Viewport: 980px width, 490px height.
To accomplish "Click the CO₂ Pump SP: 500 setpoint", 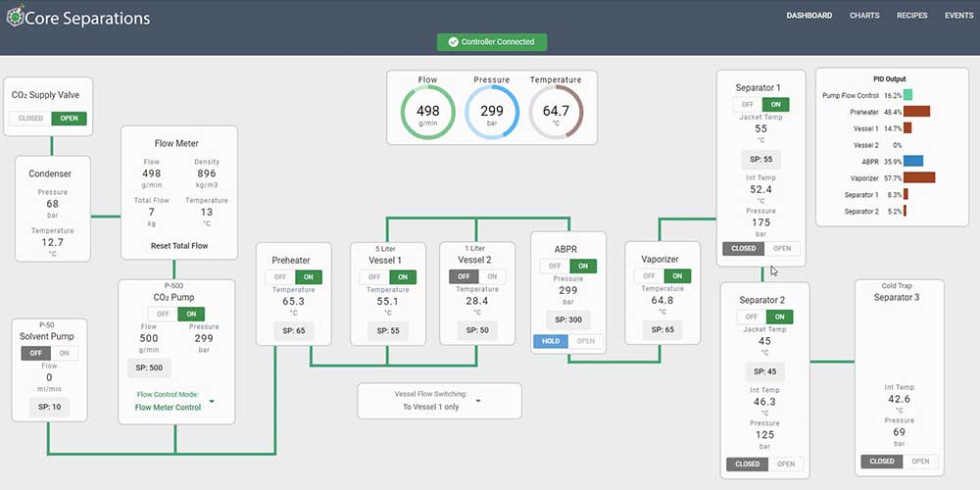I will point(149,368).
